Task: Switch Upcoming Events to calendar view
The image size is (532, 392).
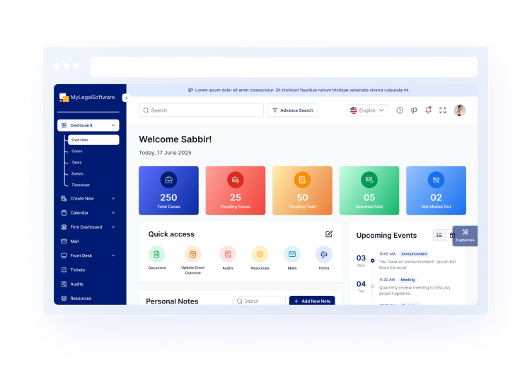Action: [452, 235]
